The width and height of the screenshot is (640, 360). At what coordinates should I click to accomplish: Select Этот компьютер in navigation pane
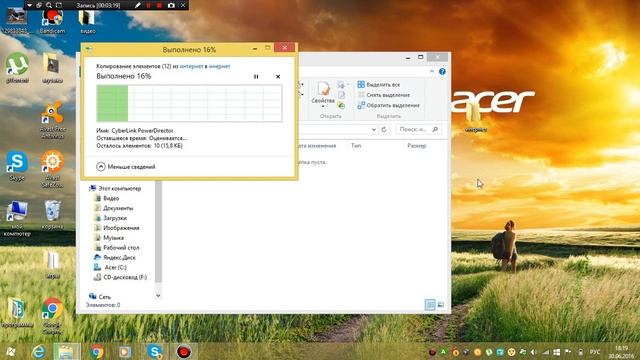click(x=115, y=188)
